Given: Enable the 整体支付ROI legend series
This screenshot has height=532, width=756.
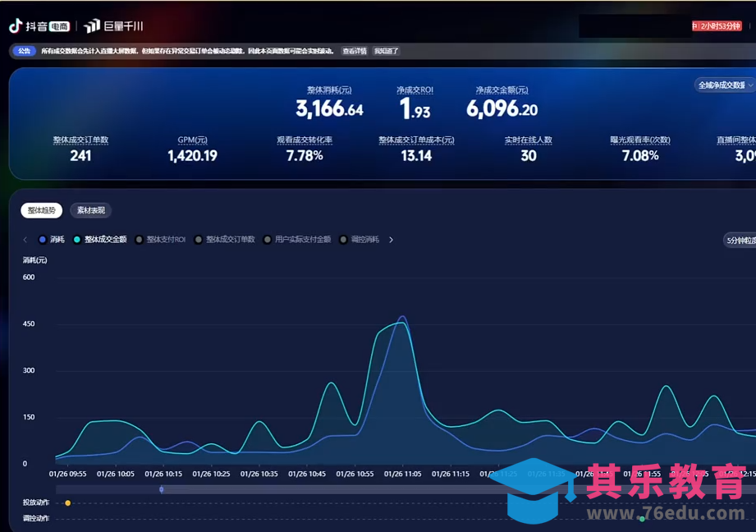Looking at the screenshot, I should tap(160, 240).
